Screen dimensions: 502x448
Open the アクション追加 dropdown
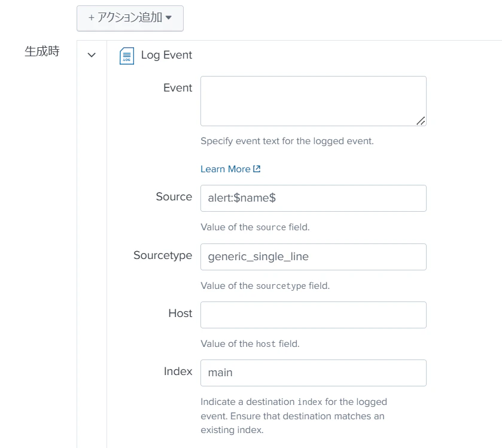(130, 18)
